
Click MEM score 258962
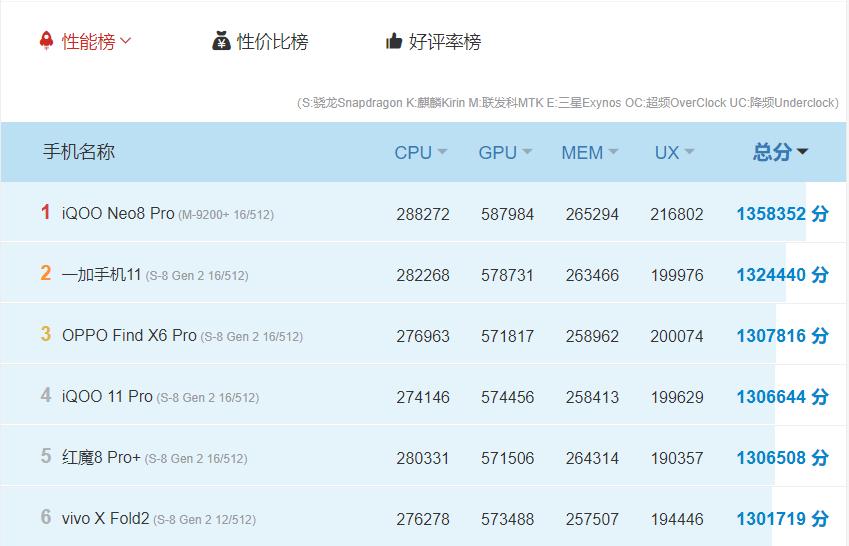tap(592, 336)
